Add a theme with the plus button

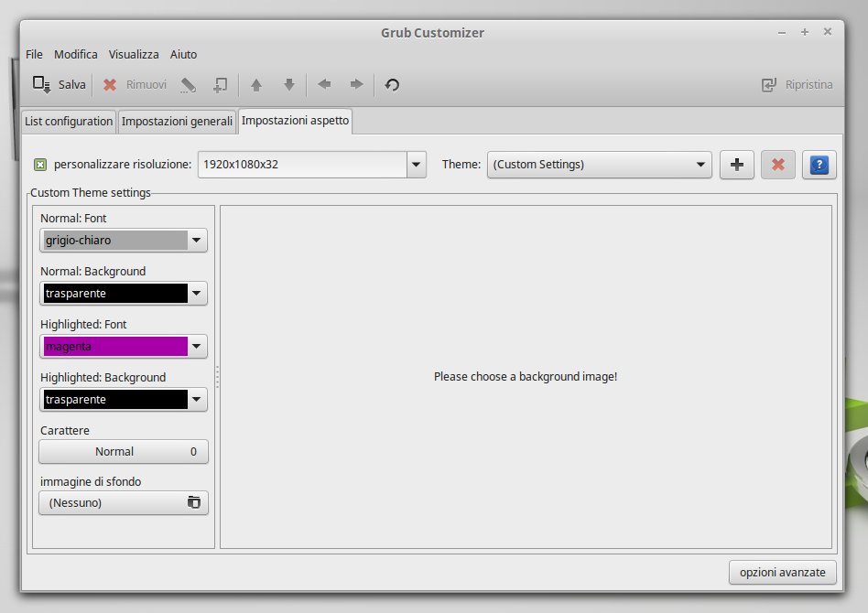tap(737, 165)
